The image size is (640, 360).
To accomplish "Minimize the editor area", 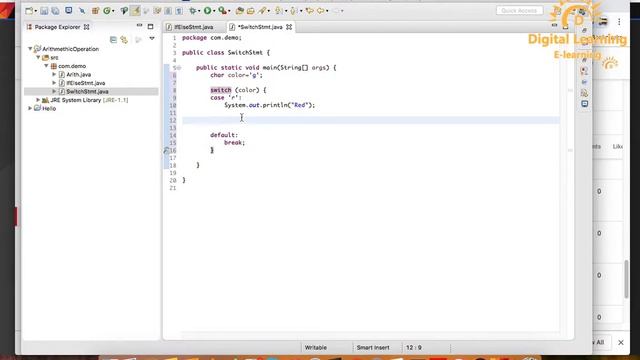I will click(554, 26).
